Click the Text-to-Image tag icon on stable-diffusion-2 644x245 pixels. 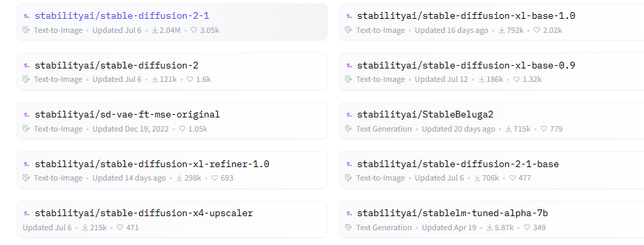pos(26,80)
